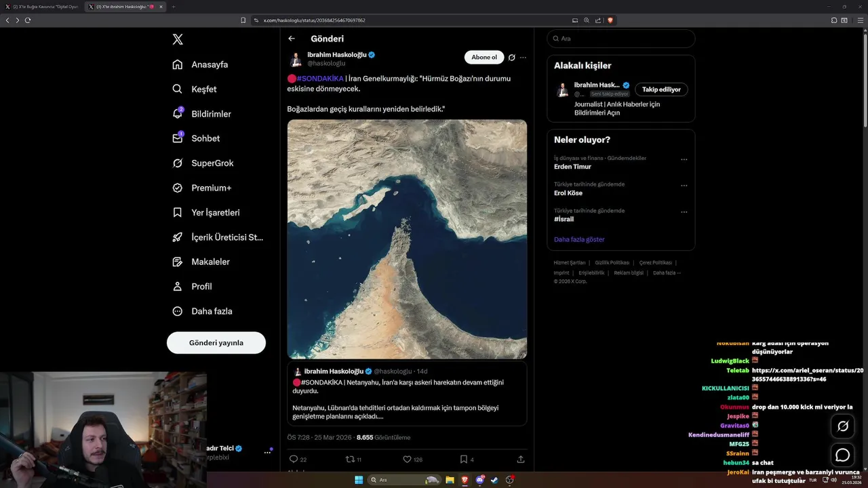Open Hizmet Şartları link

pyautogui.click(x=570, y=262)
